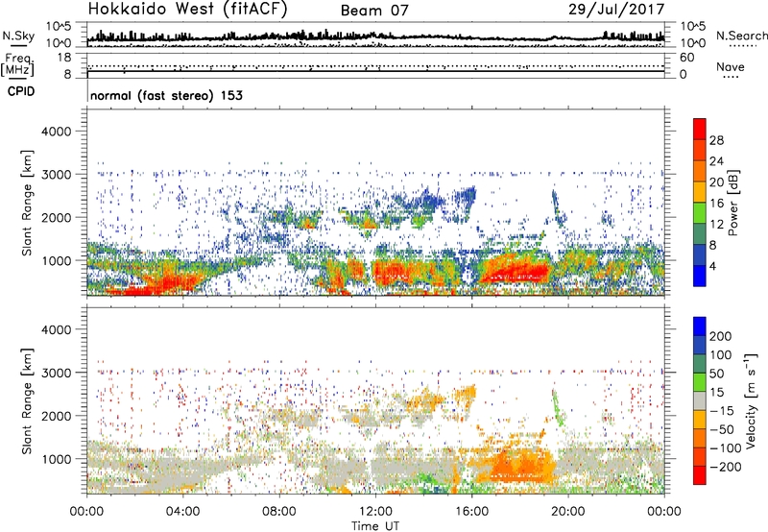Click the "Time UT" axis title
768x532 pixels.
click(375, 525)
